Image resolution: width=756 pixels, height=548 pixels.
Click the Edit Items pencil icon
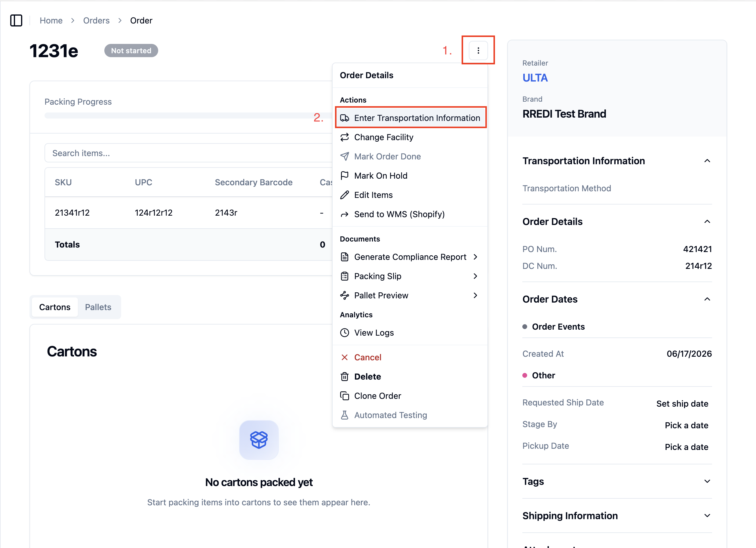[344, 195]
